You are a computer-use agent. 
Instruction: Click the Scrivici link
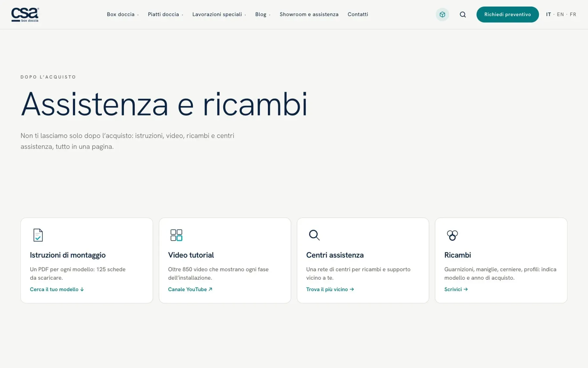tap(456, 289)
